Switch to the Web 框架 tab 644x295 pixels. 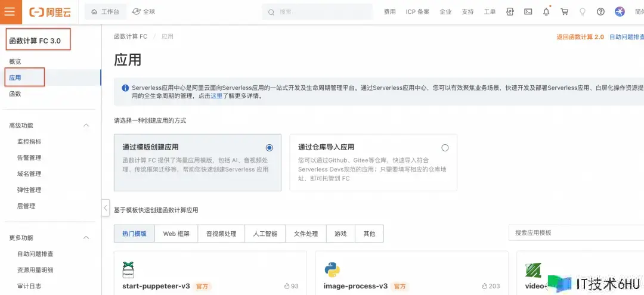tap(176, 234)
